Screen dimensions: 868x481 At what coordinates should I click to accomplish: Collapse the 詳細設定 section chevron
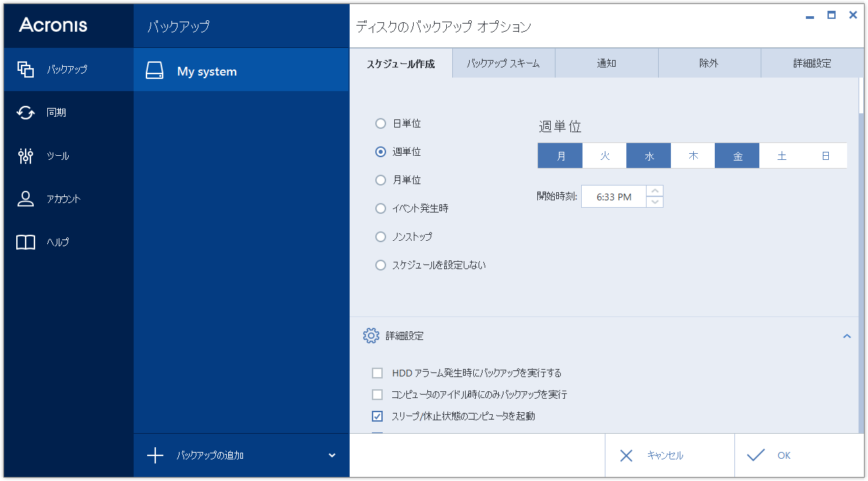[847, 336]
